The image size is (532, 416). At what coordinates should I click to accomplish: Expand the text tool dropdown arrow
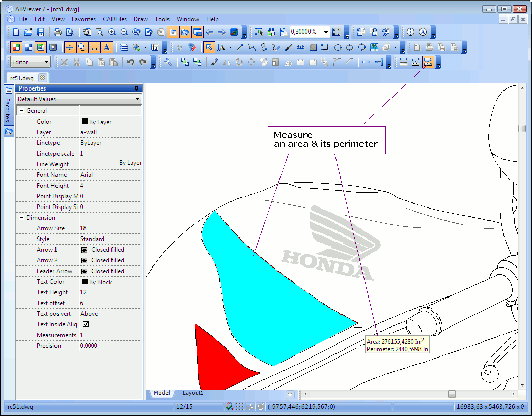[231, 47]
